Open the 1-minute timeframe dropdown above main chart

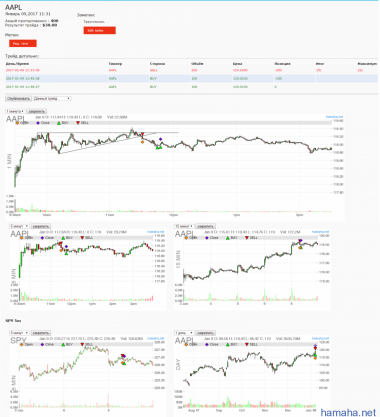15,111
